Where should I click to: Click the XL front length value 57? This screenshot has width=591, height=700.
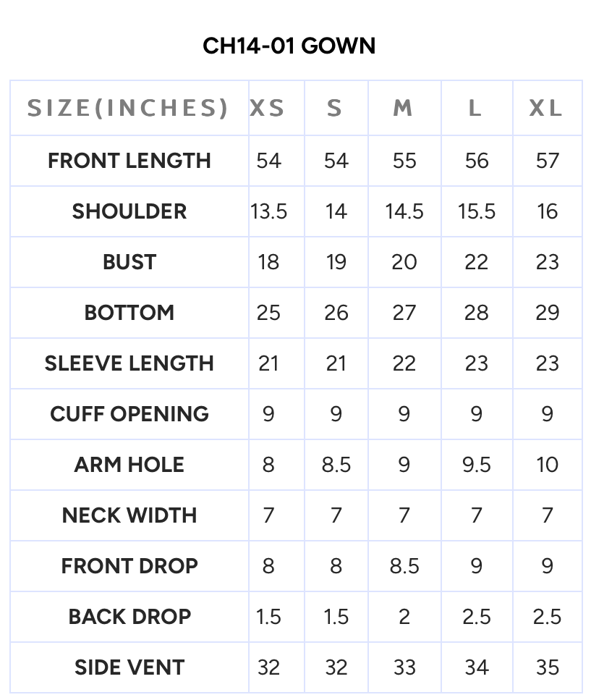coord(548,161)
